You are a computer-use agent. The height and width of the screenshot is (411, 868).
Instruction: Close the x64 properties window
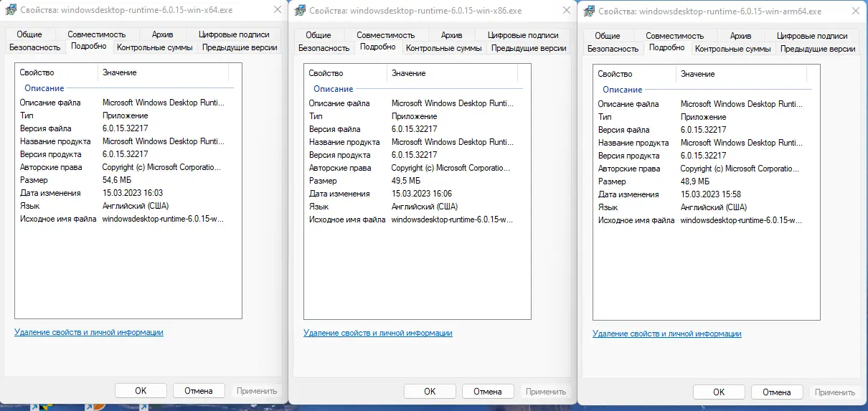click(x=276, y=10)
